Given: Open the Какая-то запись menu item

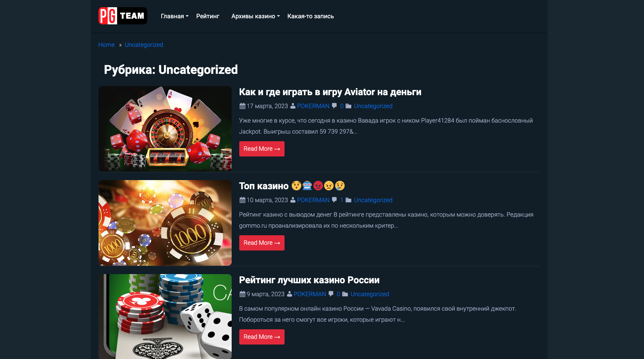Looking at the screenshot, I should coord(310,16).
